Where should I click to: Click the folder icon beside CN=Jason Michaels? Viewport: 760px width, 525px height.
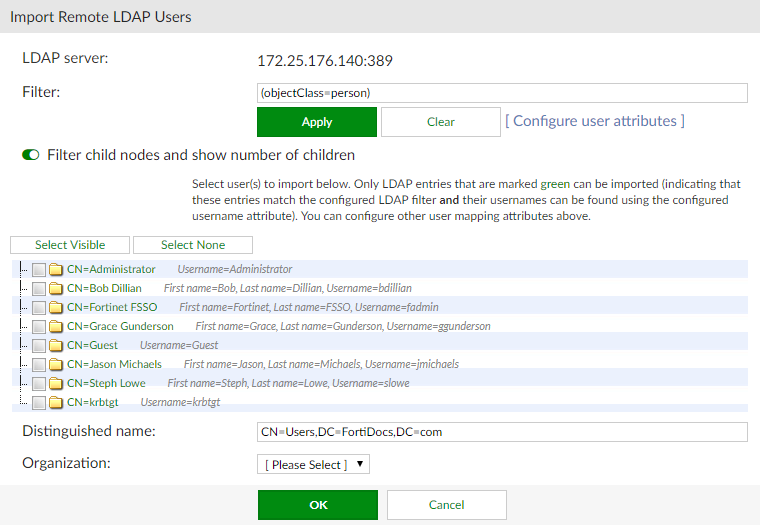pos(56,364)
